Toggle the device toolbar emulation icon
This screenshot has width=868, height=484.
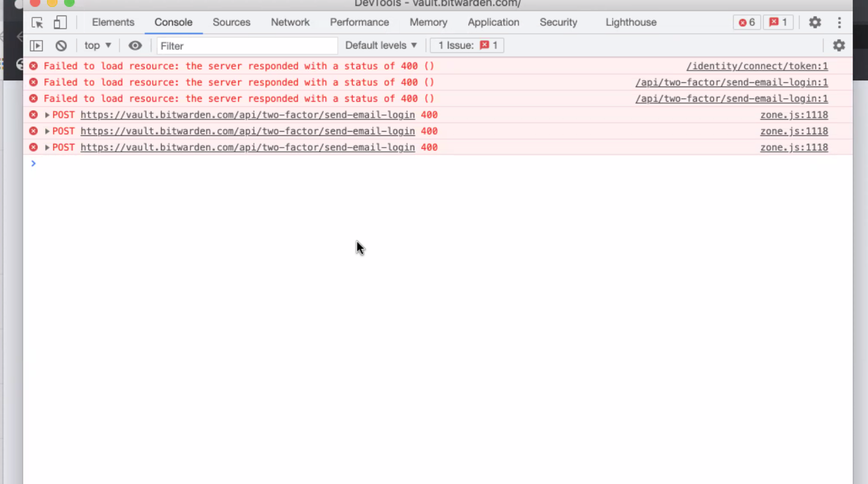point(60,22)
